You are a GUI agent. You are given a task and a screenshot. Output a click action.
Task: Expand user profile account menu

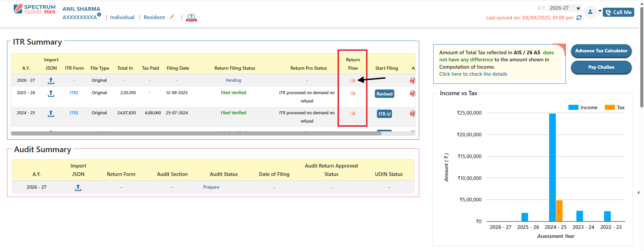pyautogui.click(x=593, y=12)
